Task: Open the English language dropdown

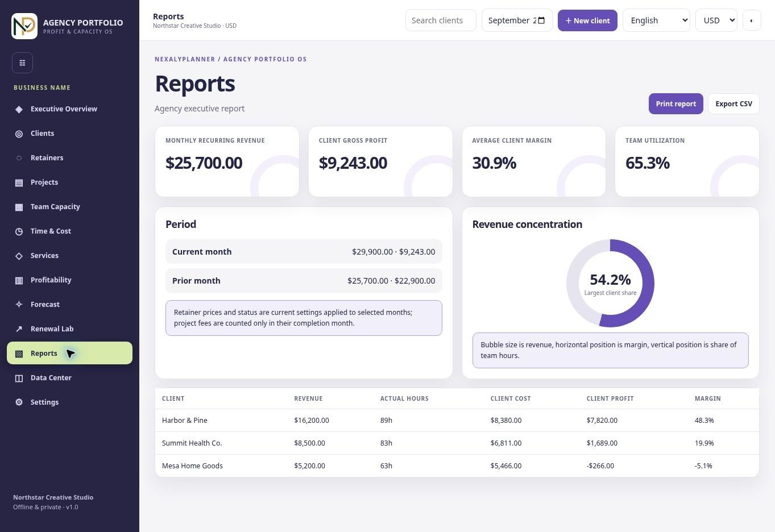Action: [656, 20]
